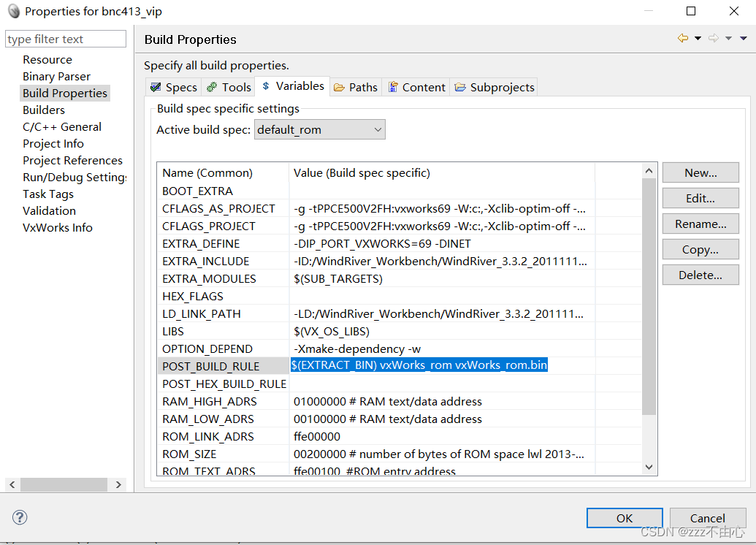Select the HEX_FLAGS variable row
Image resolution: width=756 pixels, height=545 pixels.
(400, 296)
